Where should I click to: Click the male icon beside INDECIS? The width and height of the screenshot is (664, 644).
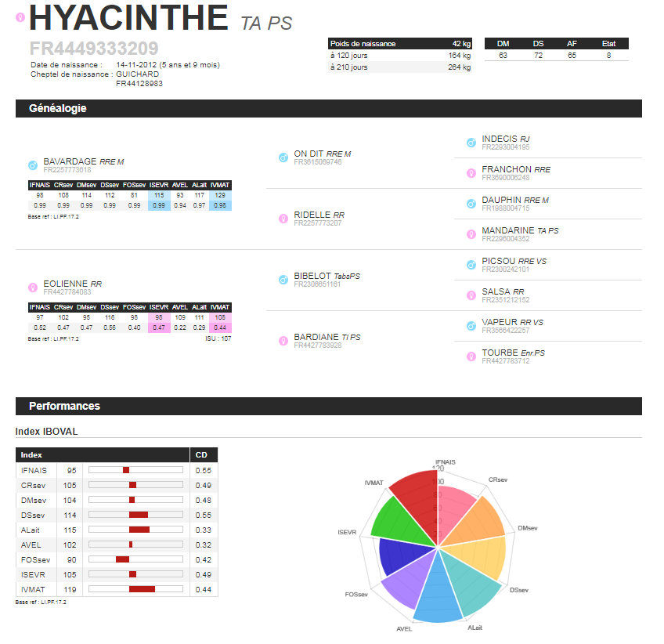[471, 143]
